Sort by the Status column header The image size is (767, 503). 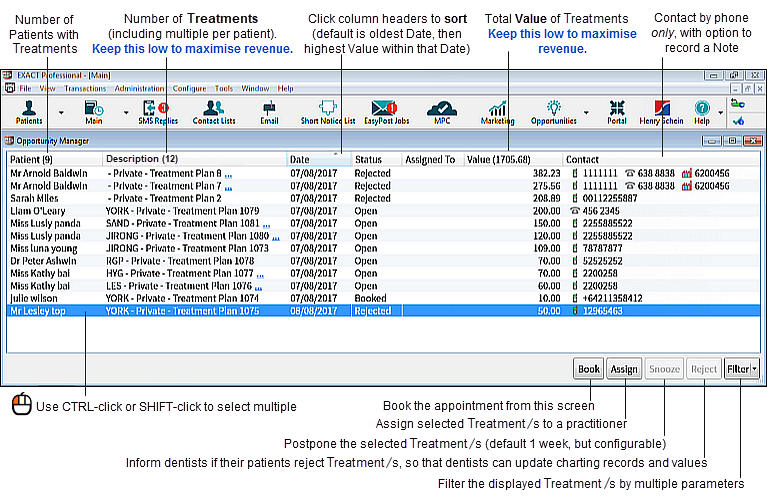376,160
